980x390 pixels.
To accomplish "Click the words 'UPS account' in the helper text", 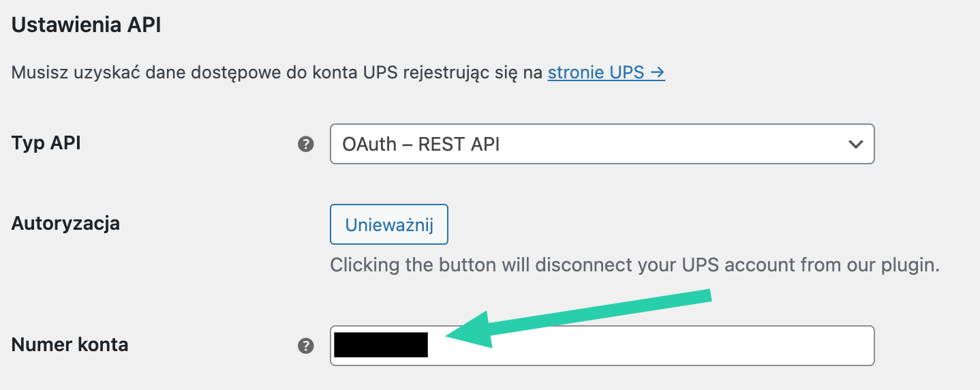I will tap(755, 265).
